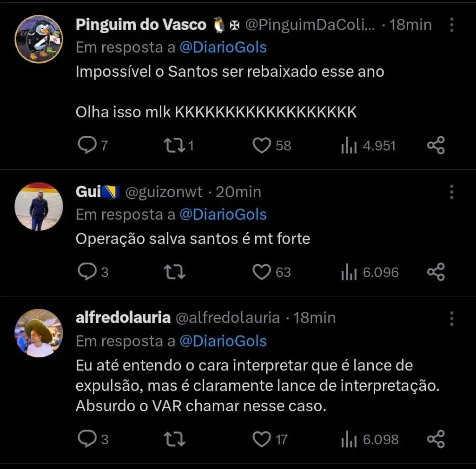Screen dimensions: 476x469
Task: Like Gui's tweet with 63 likes
Action: [262, 272]
